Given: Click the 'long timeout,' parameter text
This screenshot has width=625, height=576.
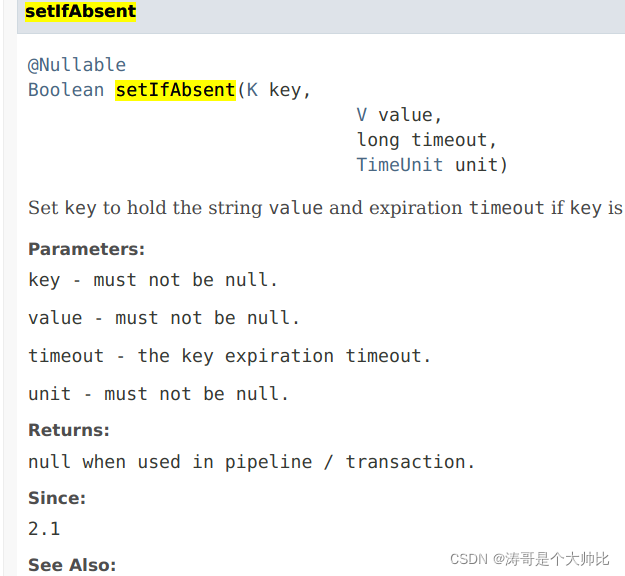Looking at the screenshot, I should click(x=426, y=140).
